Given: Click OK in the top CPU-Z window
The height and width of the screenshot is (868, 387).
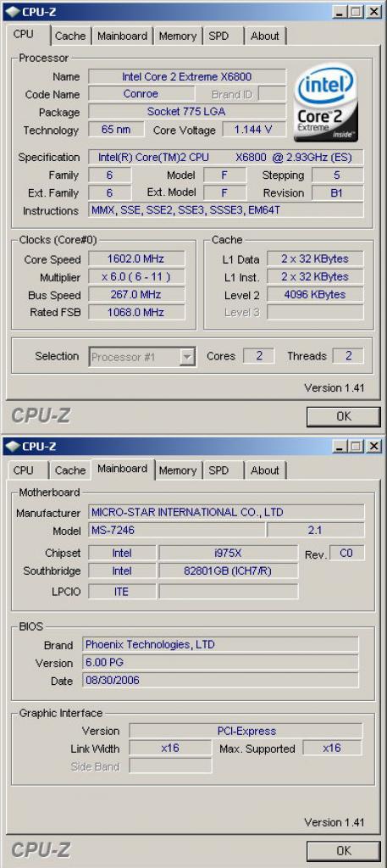Looking at the screenshot, I should pyautogui.click(x=343, y=416).
